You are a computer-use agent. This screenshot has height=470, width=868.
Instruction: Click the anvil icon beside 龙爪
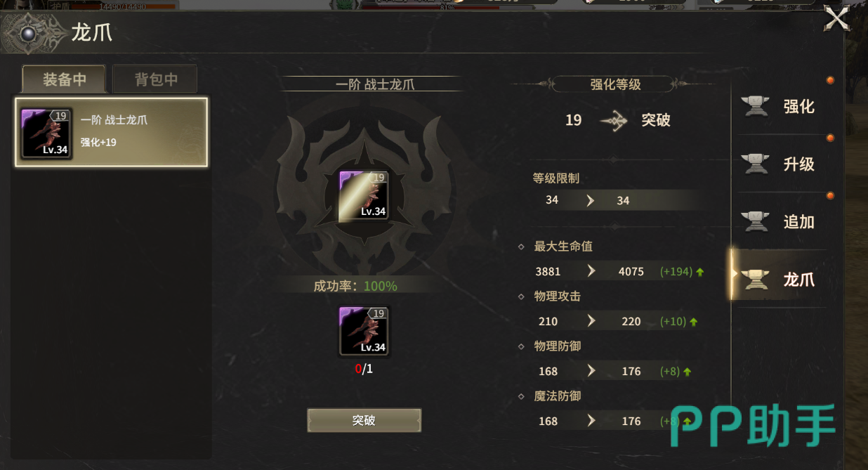coord(756,279)
